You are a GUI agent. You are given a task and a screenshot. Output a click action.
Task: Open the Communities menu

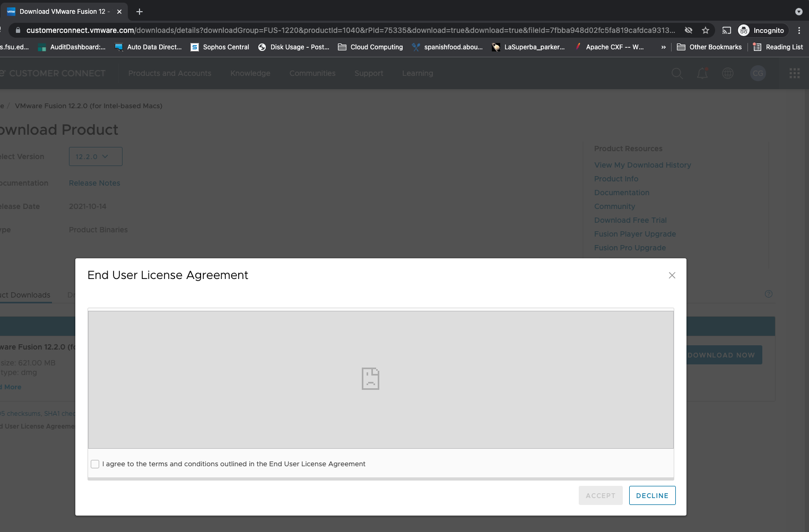(312, 73)
